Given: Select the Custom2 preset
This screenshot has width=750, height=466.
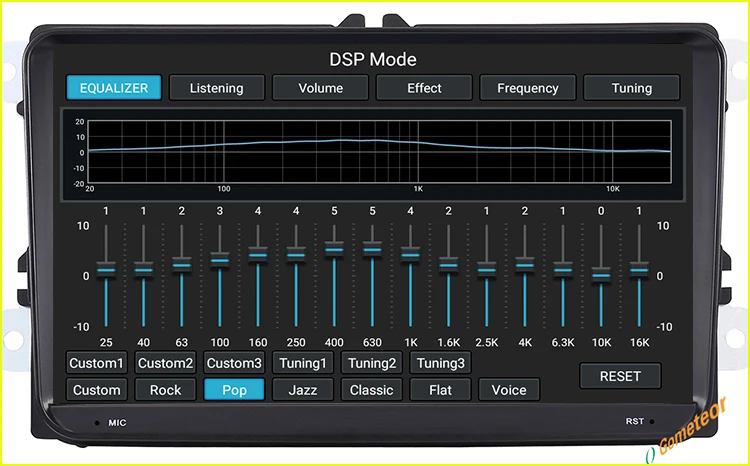Looking at the screenshot, I should 165,363.
